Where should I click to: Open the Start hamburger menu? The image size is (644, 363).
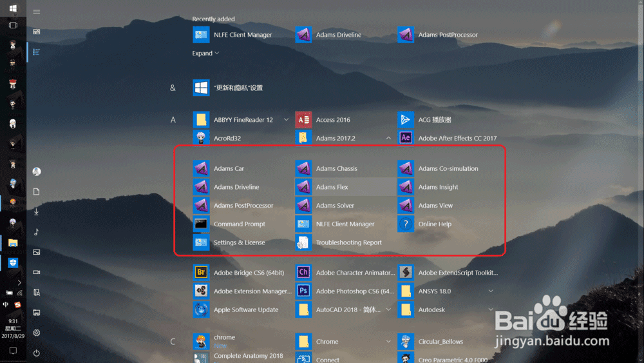tap(37, 12)
